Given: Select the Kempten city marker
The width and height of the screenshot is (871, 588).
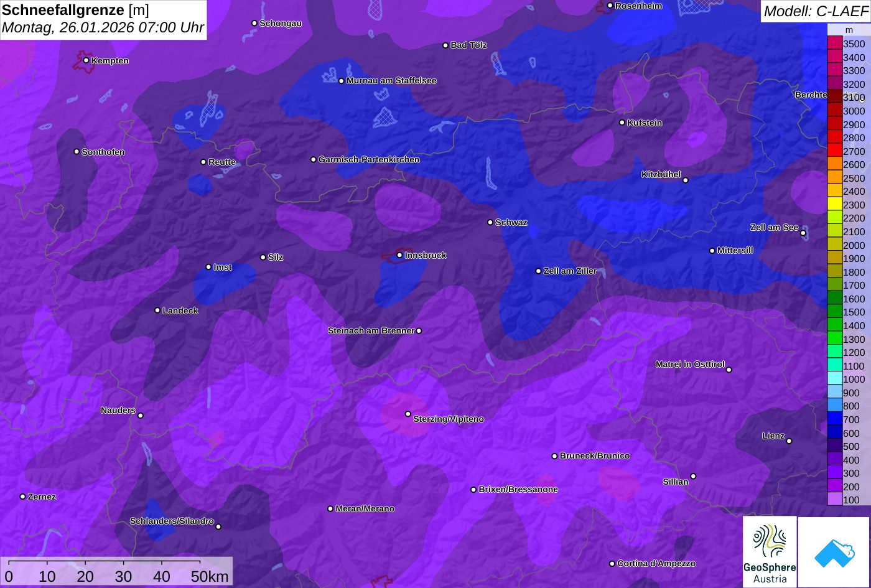Looking at the screenshot, I should click(86, 60).
